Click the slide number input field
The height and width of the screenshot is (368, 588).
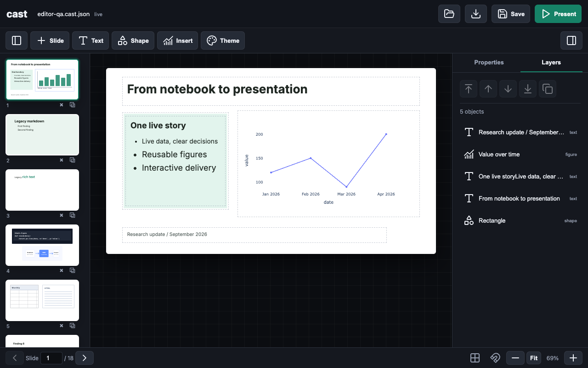[51, 358]
